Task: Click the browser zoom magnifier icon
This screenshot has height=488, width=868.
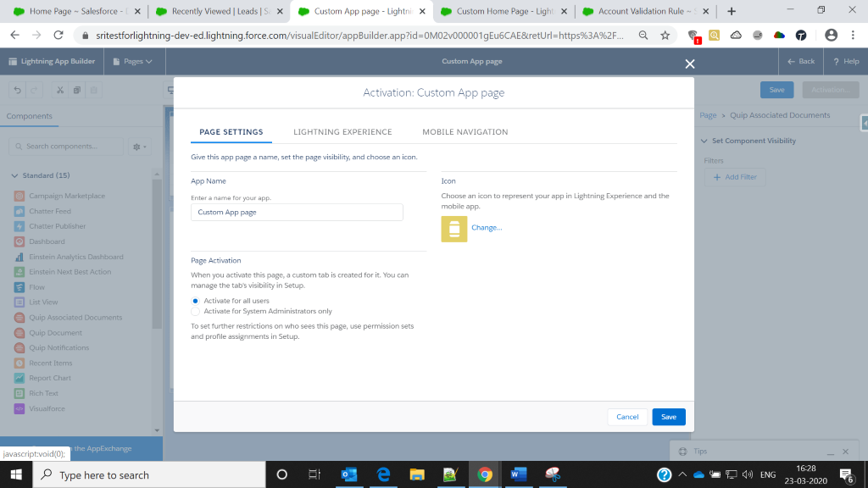Action: pyautogui.click(x=643, y=35)
